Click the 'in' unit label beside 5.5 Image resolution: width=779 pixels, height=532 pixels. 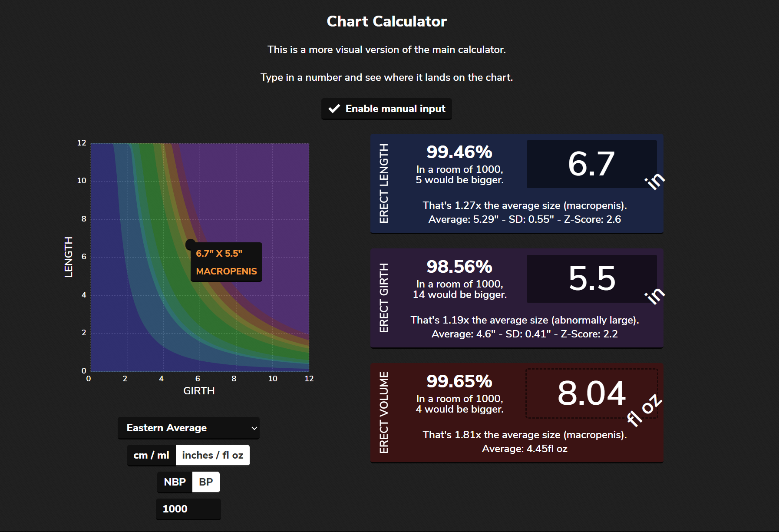point(655,295)
